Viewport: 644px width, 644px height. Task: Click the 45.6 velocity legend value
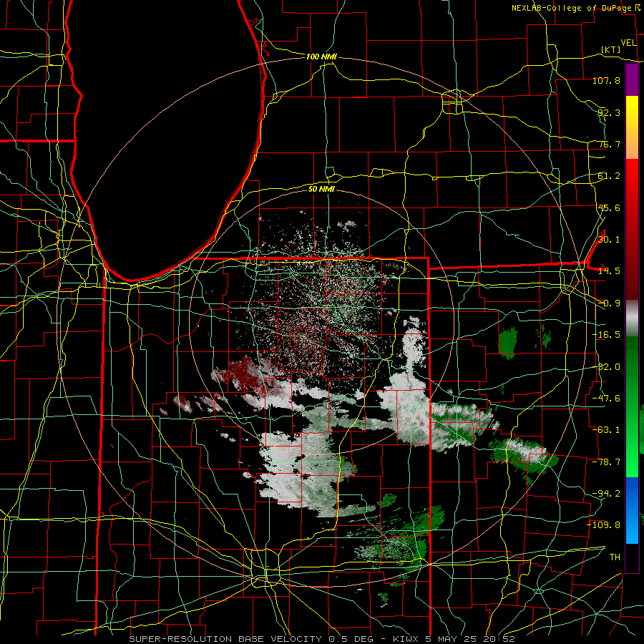coord(609,208)
